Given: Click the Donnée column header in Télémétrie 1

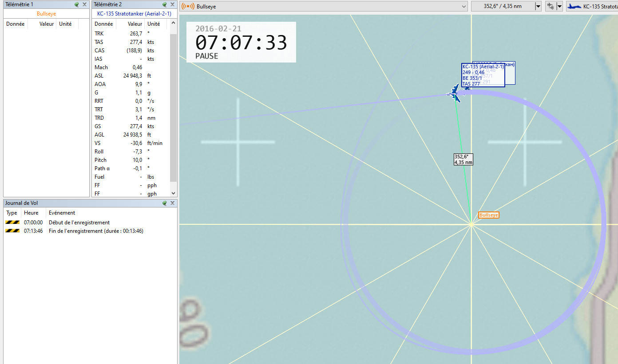Looking at the screenshot, I should pos(16,24).
